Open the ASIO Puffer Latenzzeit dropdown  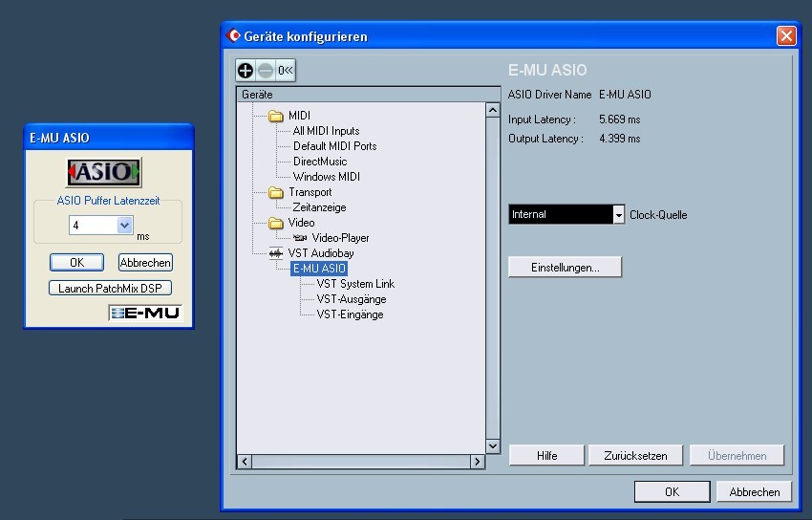tap(124, 226)
